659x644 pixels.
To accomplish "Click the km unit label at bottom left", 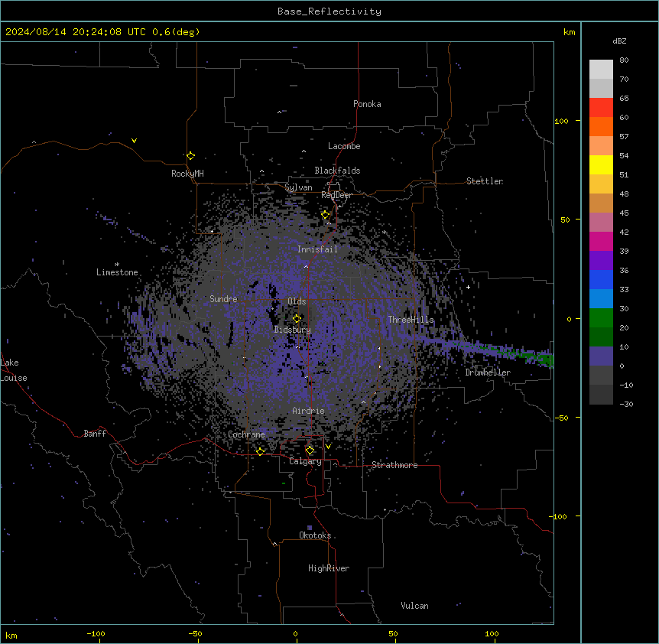I will (11, 635).
